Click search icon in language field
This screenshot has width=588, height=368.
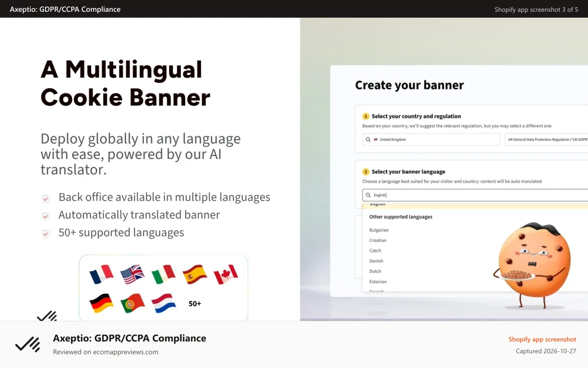point(368,195)
